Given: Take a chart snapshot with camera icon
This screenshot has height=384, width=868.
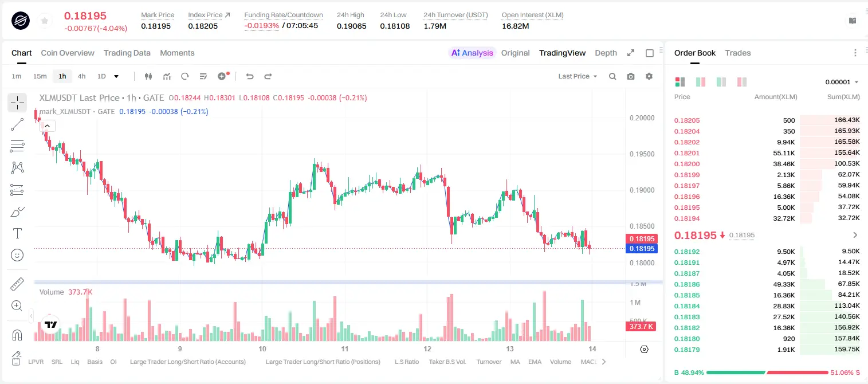Looking at the screenshot, I should pyautogui.click(x=631, y=76).
